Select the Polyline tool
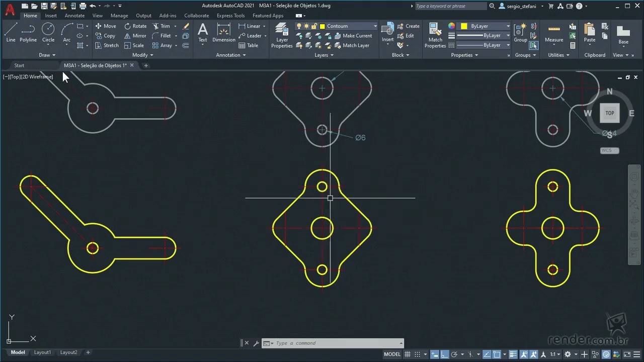The width and height of the screenshot is (644, 362). point(28,33)
